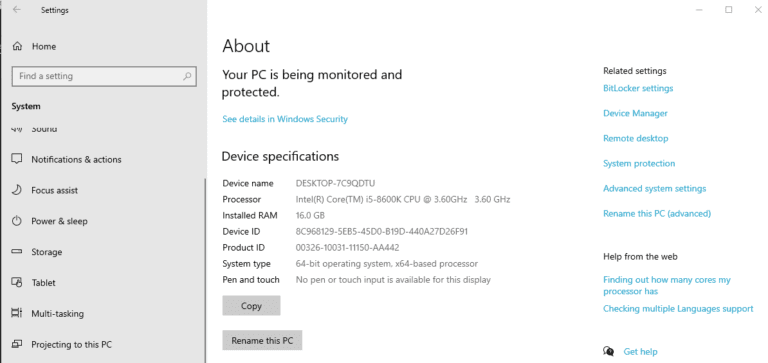The image size is (768, 363).
Task: Open Advanced system settings link
Action: pyautogui.click(x=655, y=189)
